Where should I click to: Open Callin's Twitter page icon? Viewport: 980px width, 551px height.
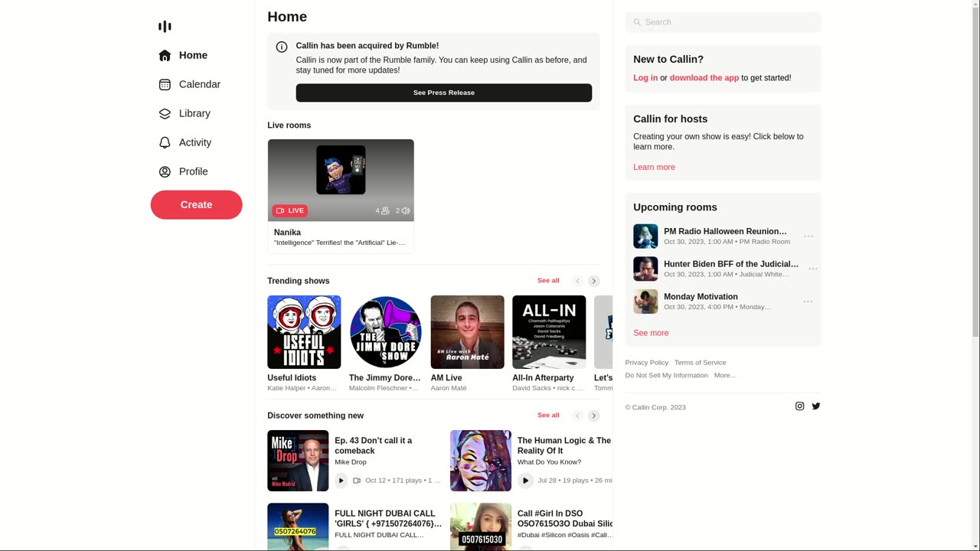(816, 406)
